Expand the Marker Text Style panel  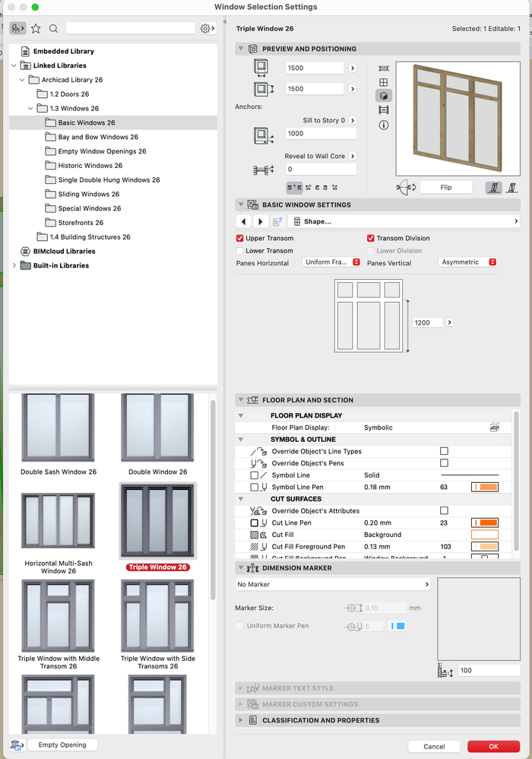point(240,688)
